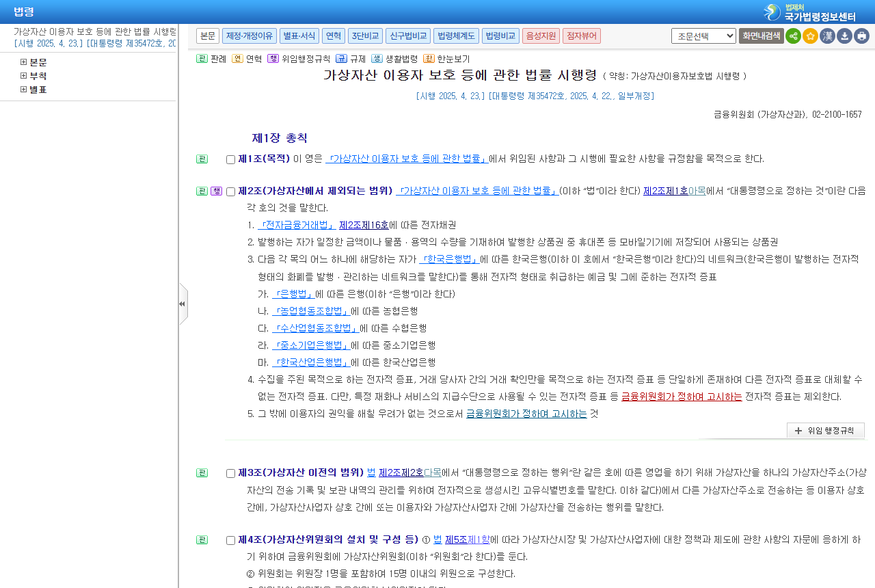Click the 한눈보기 legend icon
This screenshot has height=588, width=875.
click(429, 59)
